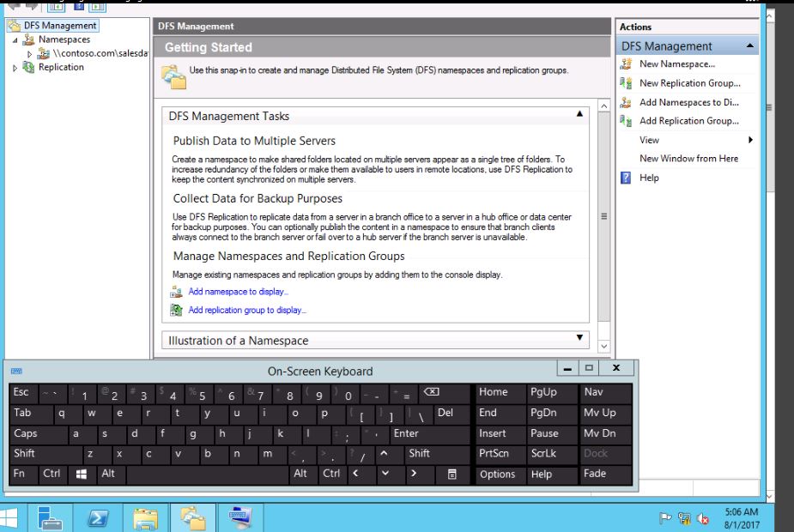
Task: Tap the space bar on On-Screen Keyboard
Action: [207, 475]
